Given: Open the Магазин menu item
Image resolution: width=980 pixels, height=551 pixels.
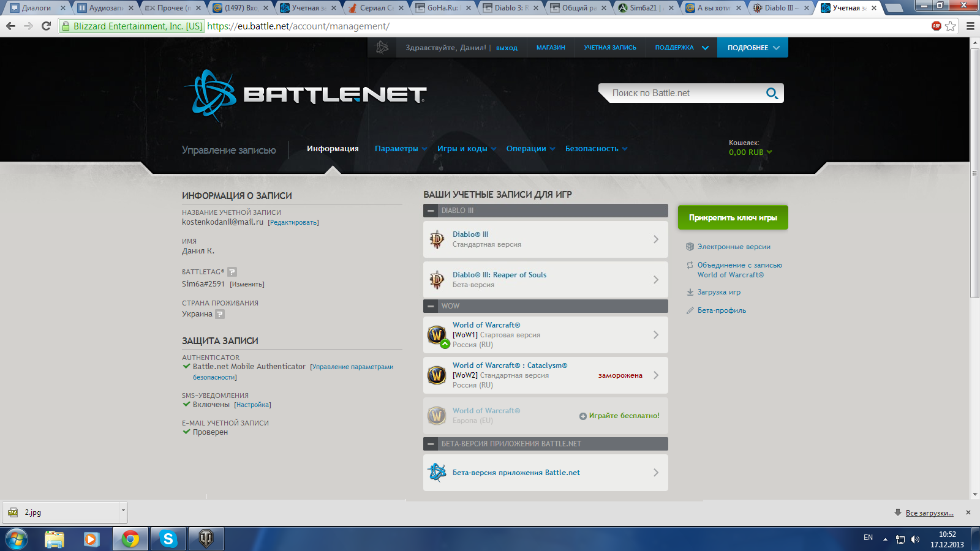Looking at the screenshot, I should point(551,47).
